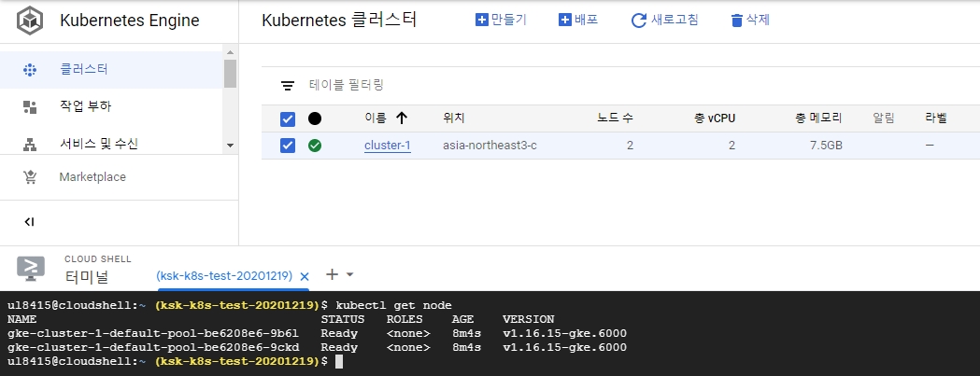This screenshot has height=376, width=980.
Task: Open the 작업 부하 sidebar item
Action: (111, 106)
